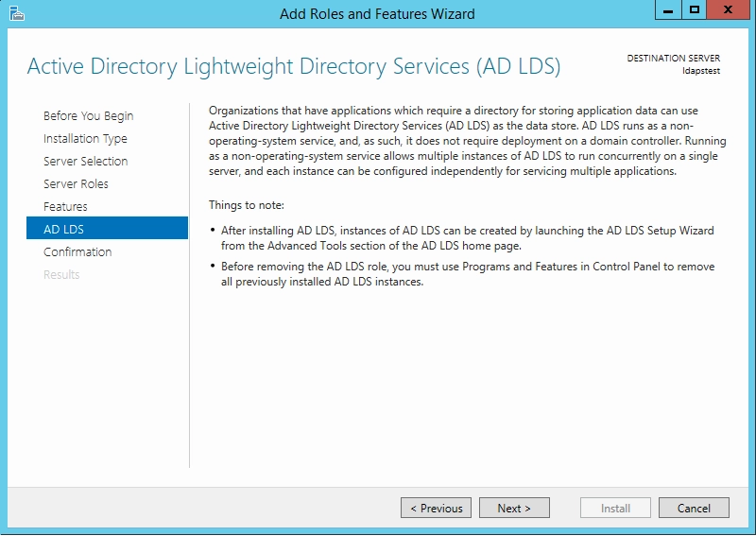
Task: Click the greyed-out Results step
Action: coord(61,274)
